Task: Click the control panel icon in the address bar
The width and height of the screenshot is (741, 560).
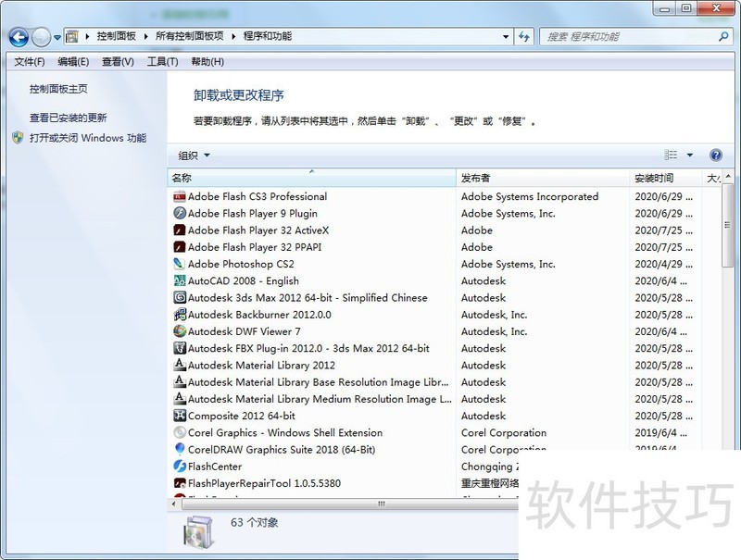Action: 72,36
